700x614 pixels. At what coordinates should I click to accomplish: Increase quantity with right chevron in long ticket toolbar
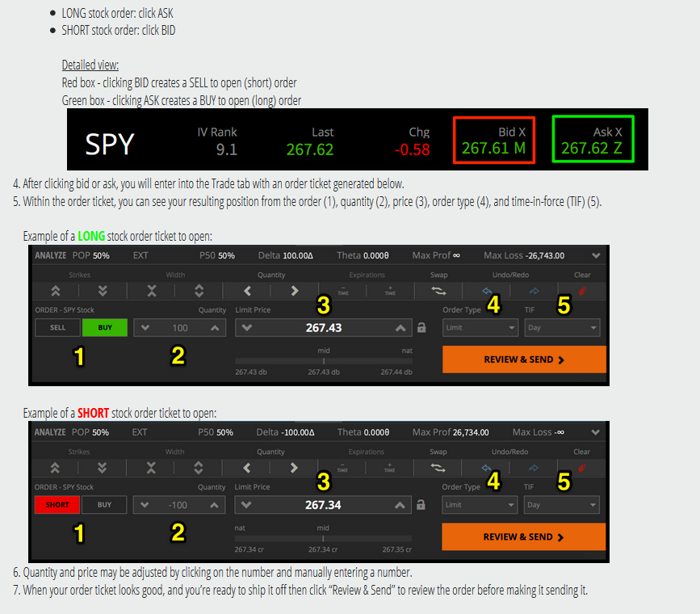[295, 292]
